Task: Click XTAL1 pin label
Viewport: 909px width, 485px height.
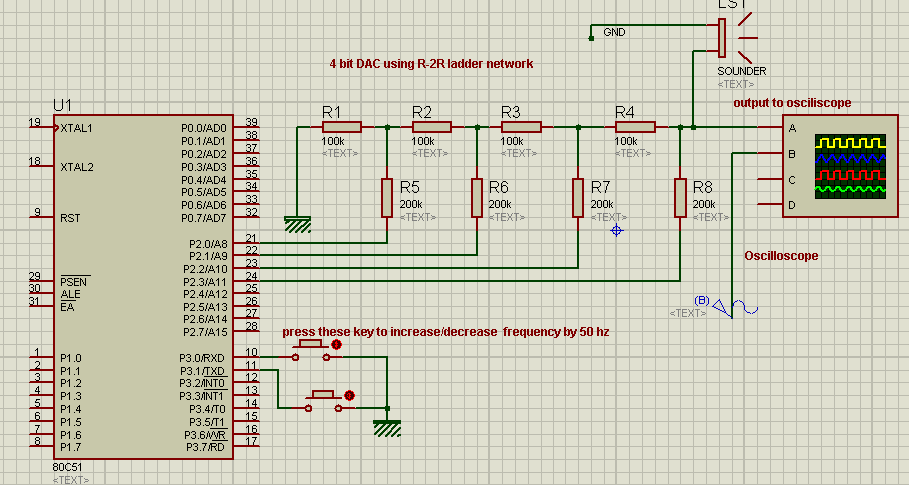Action: [x=77, y=128]
